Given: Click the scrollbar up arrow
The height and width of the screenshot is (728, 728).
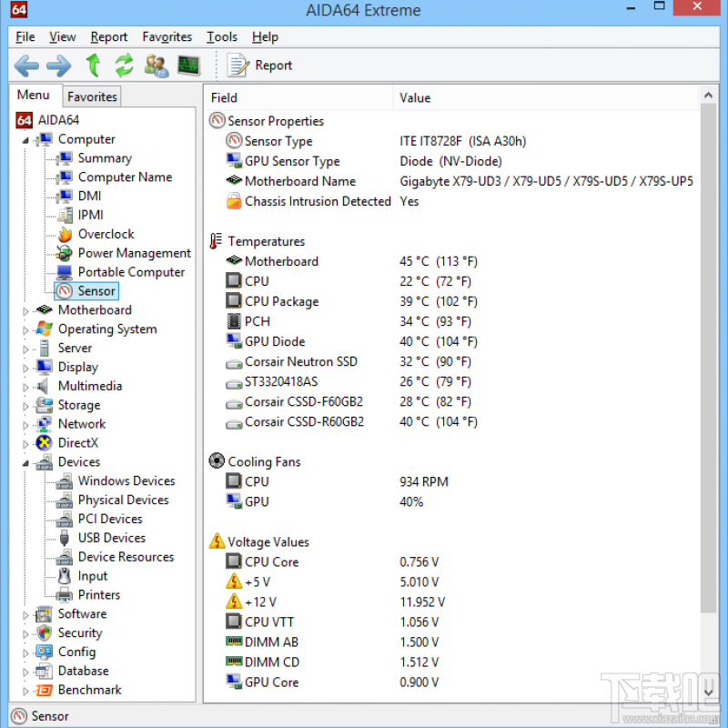Looking at the screenshot, I should click(x=708, y=96).
